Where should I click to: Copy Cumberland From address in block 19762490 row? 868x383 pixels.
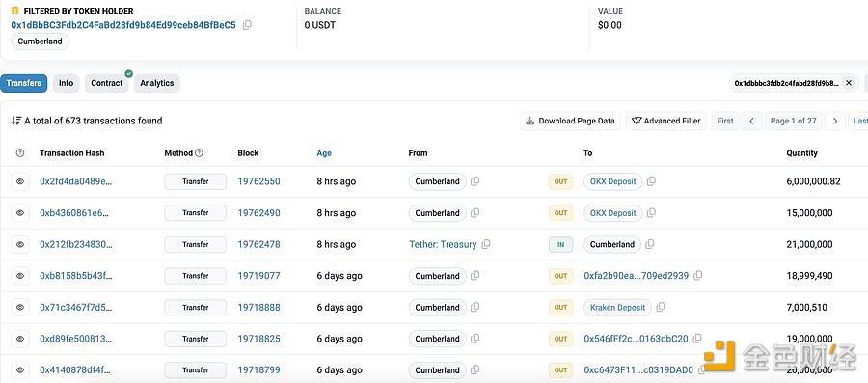pos(475,212)
